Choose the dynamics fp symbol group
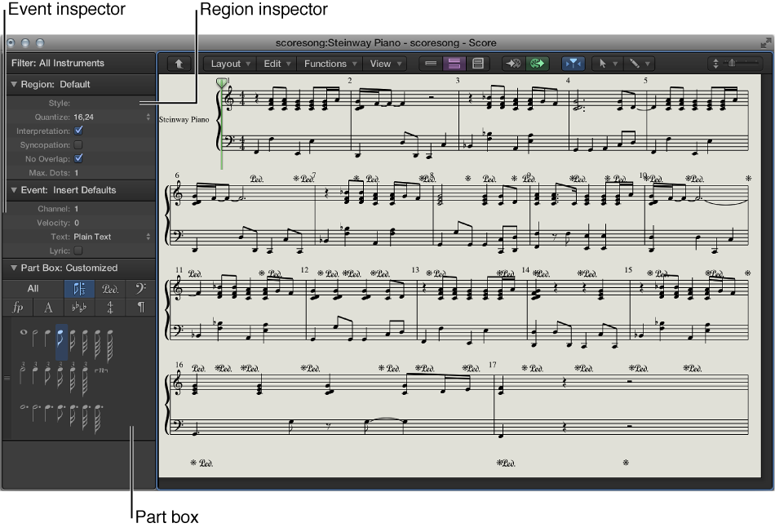This screenshot has height=532, width=775. pos(18,308)
